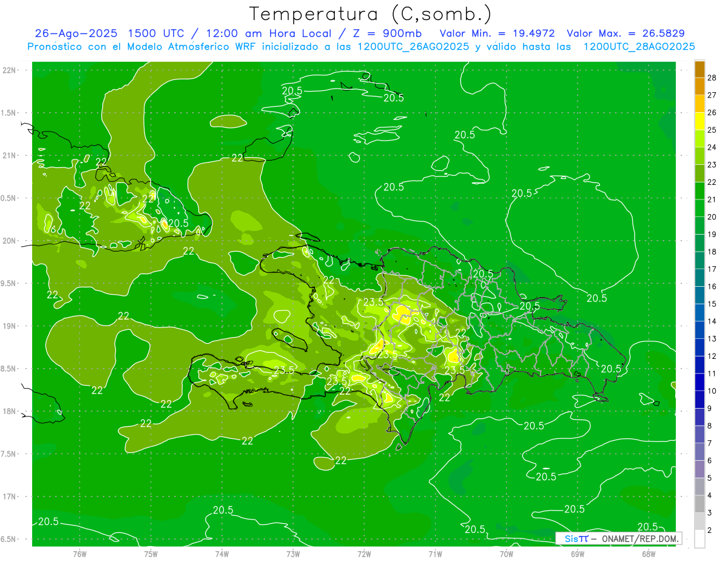Click color scale label '28'
The width and height of the screenshot is (728, 562).
tap(712, 78)
